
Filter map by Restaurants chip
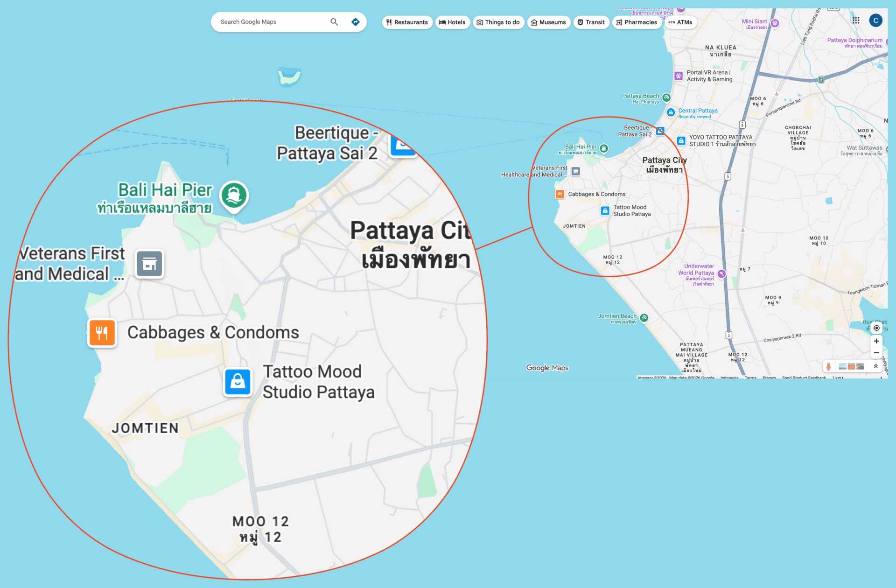point(407,22)
